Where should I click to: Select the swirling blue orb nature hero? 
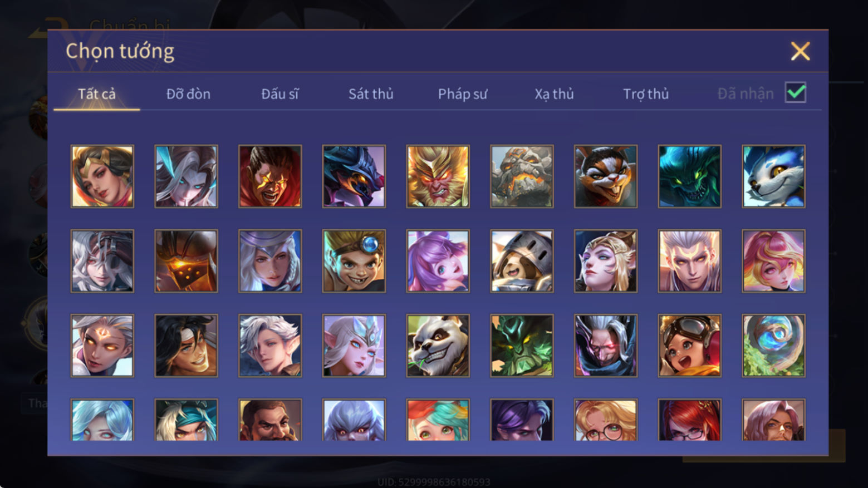pos(773,346)
